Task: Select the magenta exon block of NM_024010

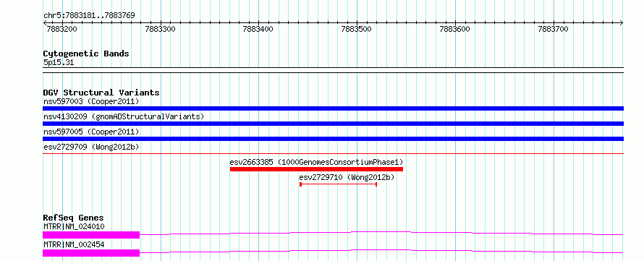Action: click(91, 235)
